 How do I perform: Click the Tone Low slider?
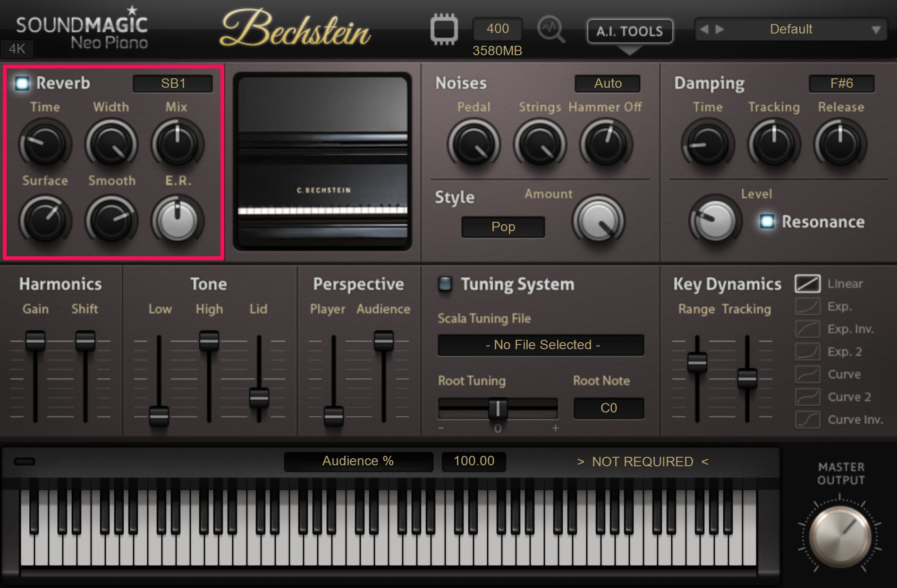(x=159, y=416)
